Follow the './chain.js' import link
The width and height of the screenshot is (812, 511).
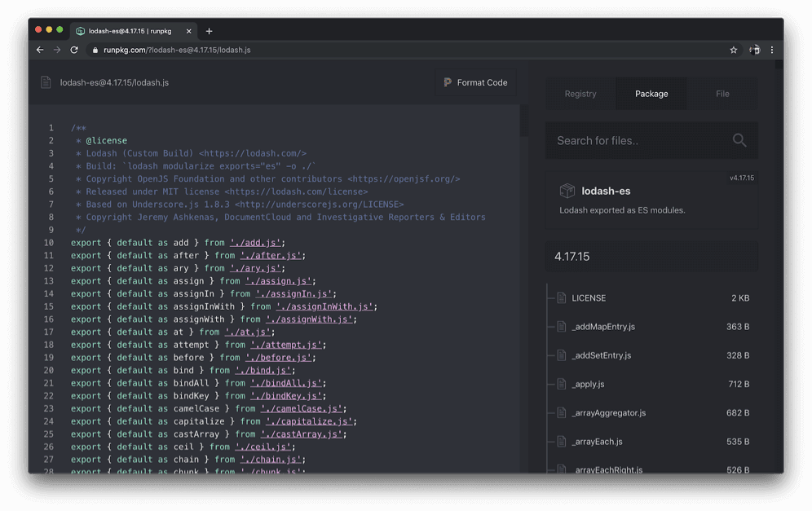(x=271, y=460)
